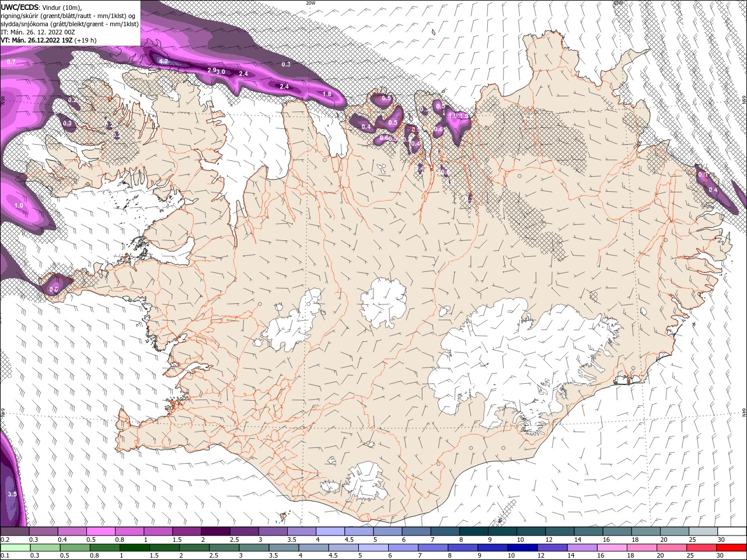This screenshot has height=560, width=747.
Task: Click the "(+19 h)" forecast offset text
Action: pyautogui.click(x=85, y=40)
